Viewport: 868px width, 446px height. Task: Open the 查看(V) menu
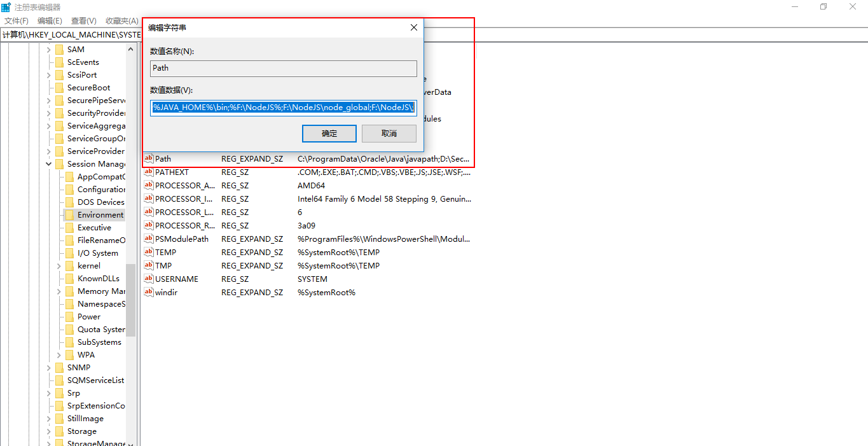[84, 21]
